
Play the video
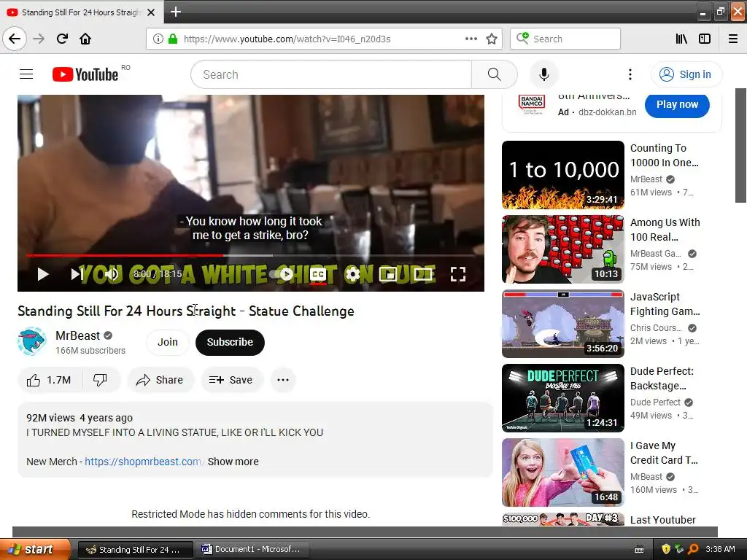[x=43, y=274]
